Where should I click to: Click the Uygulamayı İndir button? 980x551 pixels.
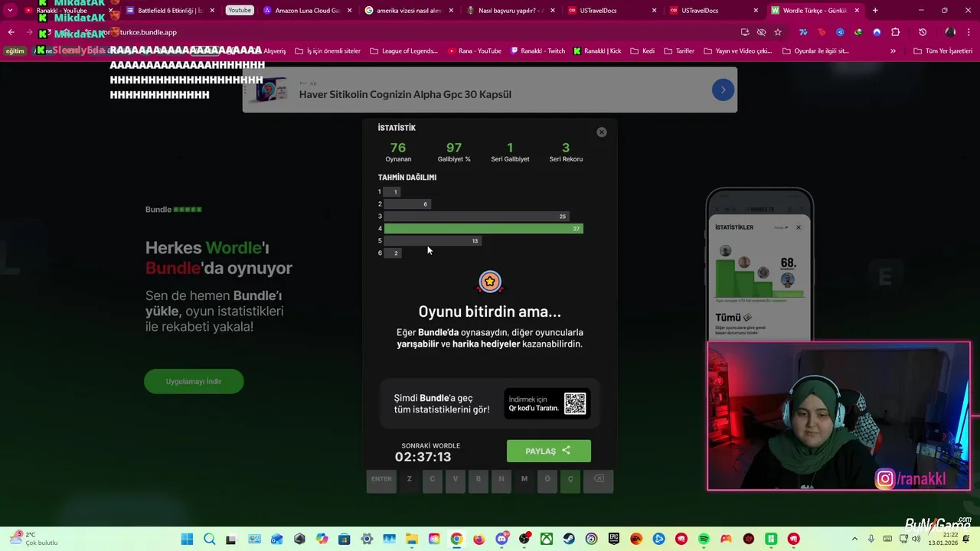194,381
